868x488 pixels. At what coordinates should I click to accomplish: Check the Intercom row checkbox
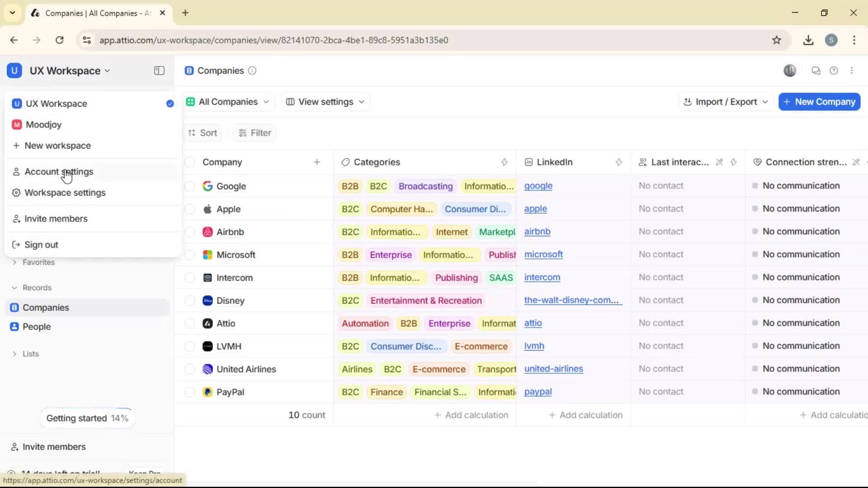(190, 278)
